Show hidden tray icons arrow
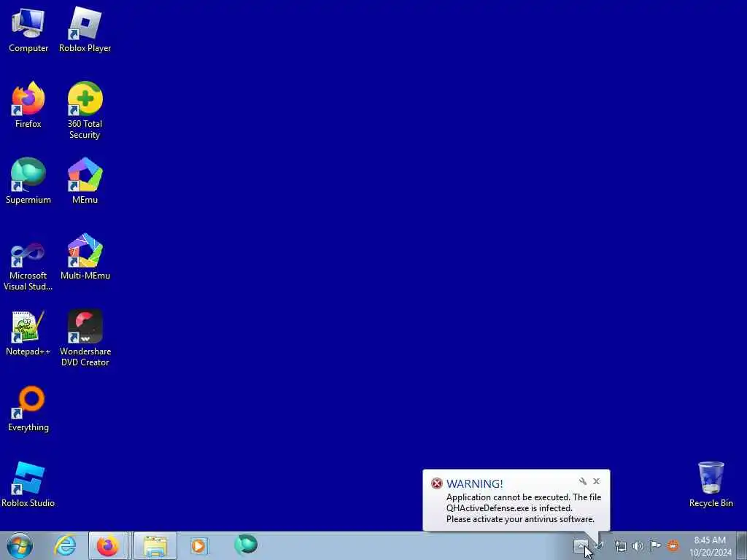This screenshot has width=747, height=560. tap(581, 545)
